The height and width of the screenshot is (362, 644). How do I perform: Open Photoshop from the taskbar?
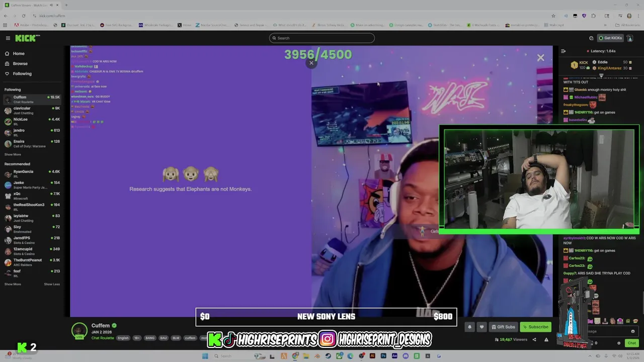(383, 356)
